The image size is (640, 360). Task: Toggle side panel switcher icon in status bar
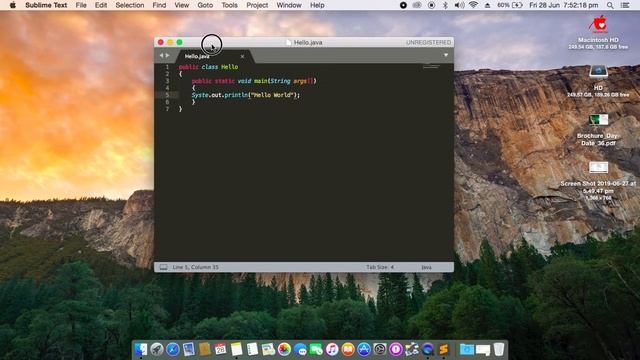pyautogui.click(x=163, y=267)
